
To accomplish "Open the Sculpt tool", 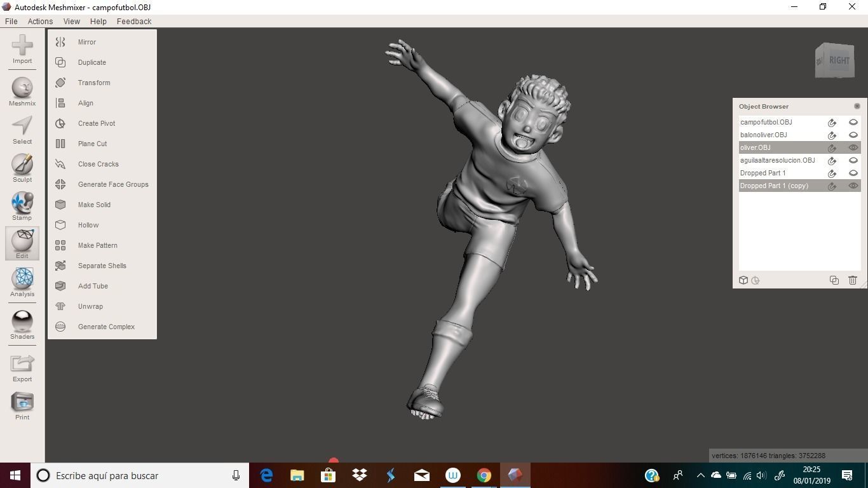I will pyautogui.click(x=22, y=168).
